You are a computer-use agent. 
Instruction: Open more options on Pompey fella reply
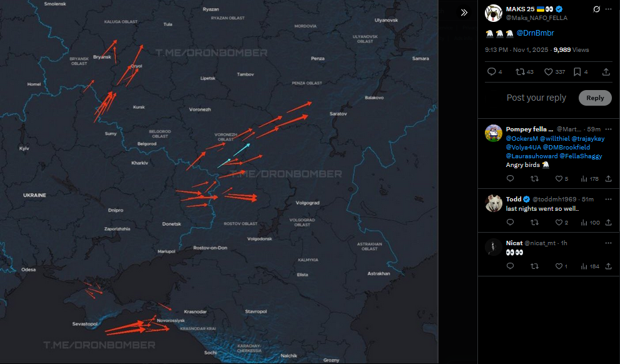(x=609, y=129)
